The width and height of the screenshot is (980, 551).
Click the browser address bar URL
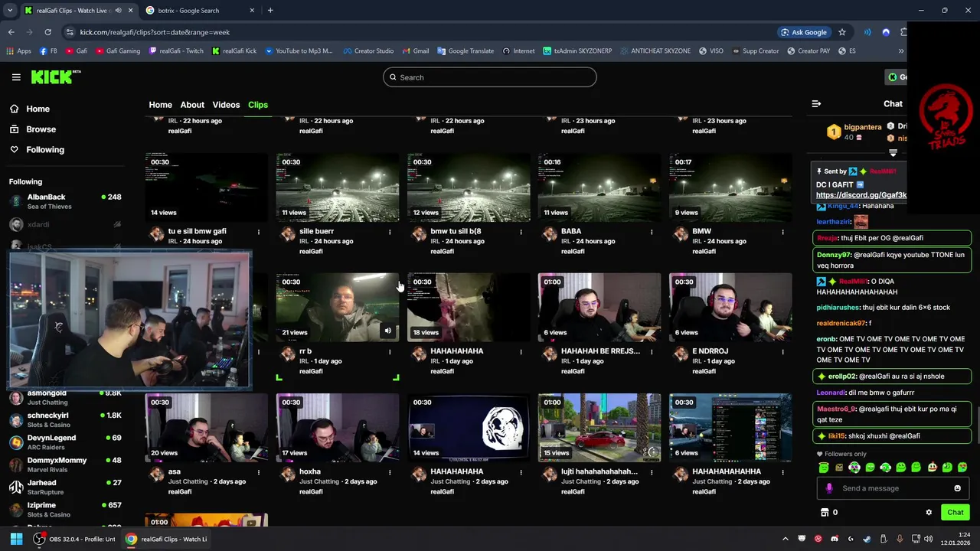tap(155, 32)
